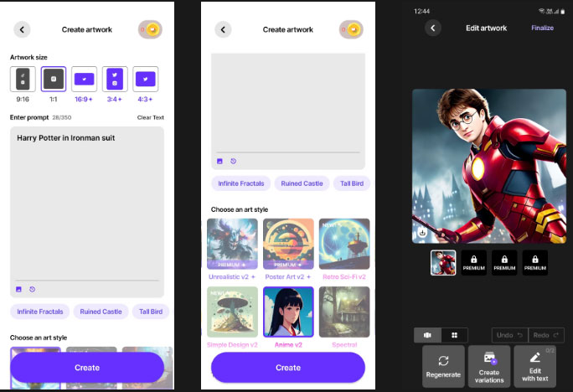Pick Ruined Castle suggestion in the left screen
573x392 pixels.
[101, 312]
